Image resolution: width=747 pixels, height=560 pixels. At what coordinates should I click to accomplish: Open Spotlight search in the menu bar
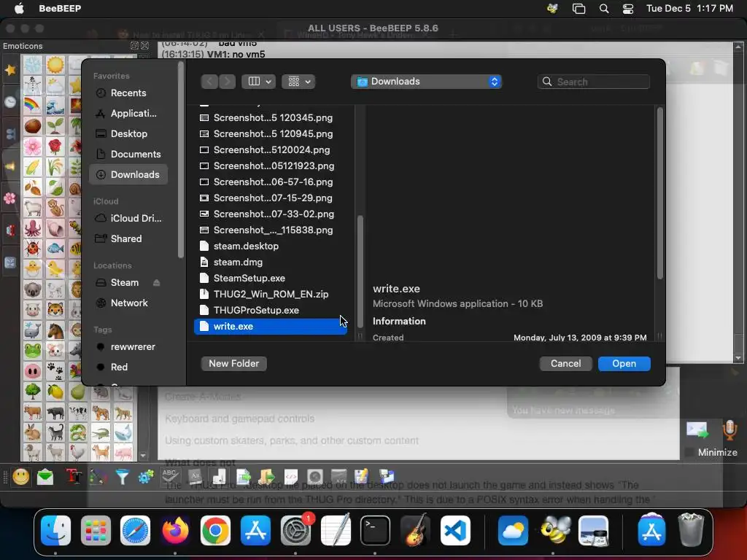point(603,9)
